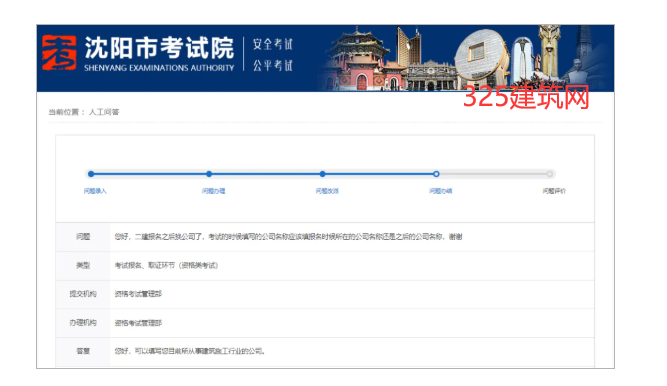Click the 提交机构 row header cell
This screenshot has width=667, height=386.
click(83, 294)
